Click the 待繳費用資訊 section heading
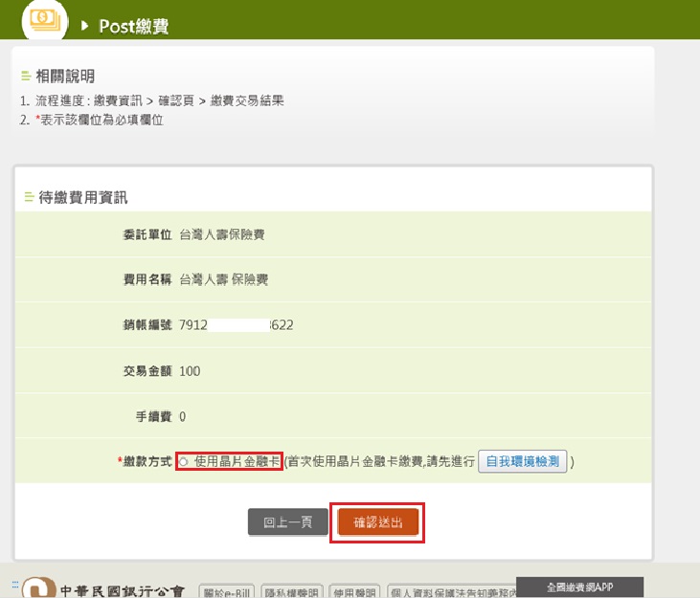Viewport: 700px width, 598px height. pyautogui.click(x=83, y=197)
